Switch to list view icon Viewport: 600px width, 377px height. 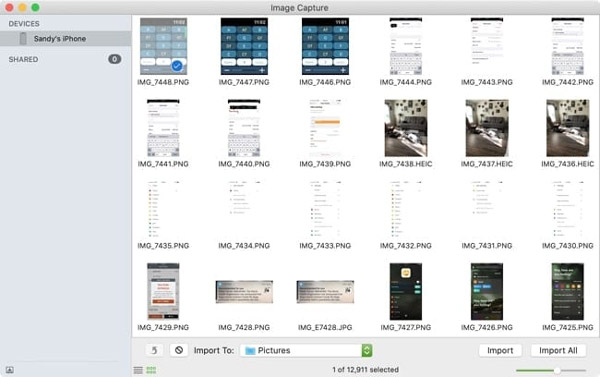click(138, 370)
